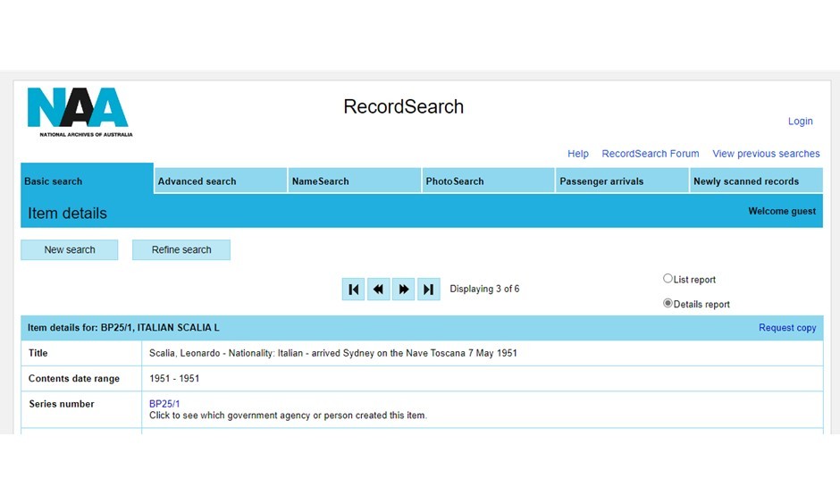Switch to the Advanced search tab
Screen dimensions: 840x504
(x=220, y=181)
